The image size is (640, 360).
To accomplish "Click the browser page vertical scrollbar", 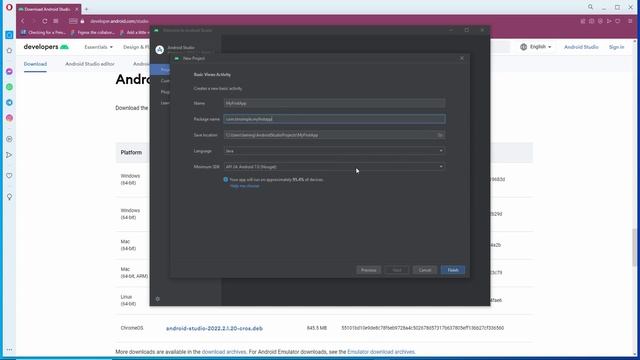I will tap(634, 247).
